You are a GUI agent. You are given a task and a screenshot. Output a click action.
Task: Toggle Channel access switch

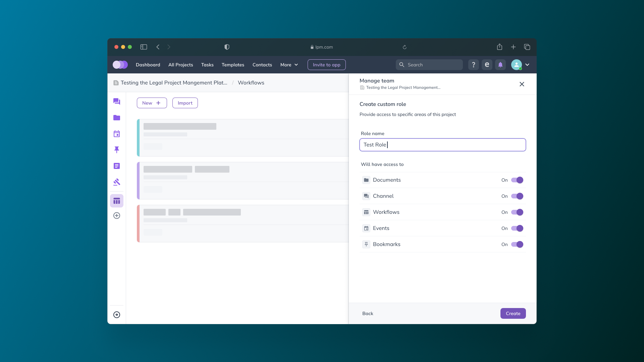[517, 196]
